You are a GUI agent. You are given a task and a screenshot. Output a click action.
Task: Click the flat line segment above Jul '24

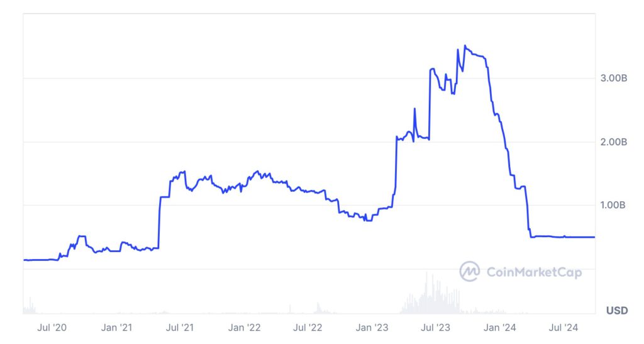coord(563,237)
